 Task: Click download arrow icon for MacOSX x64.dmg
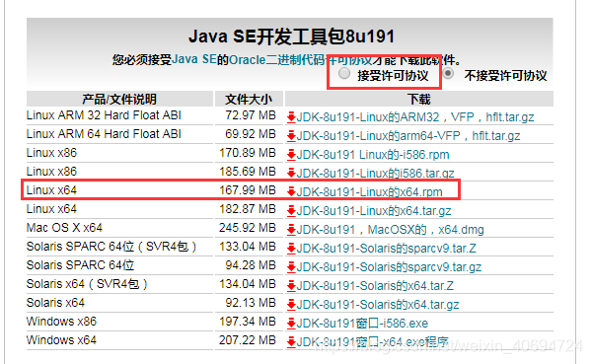tap(291, 230)
